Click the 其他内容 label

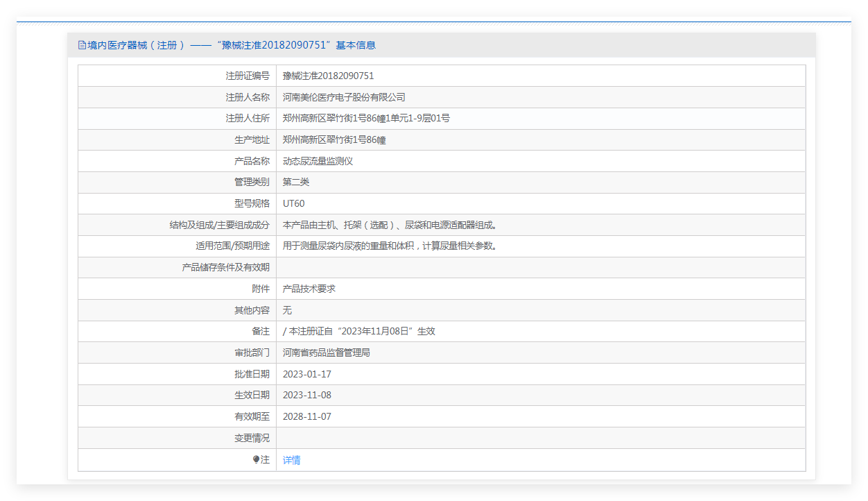pos(252,310)
